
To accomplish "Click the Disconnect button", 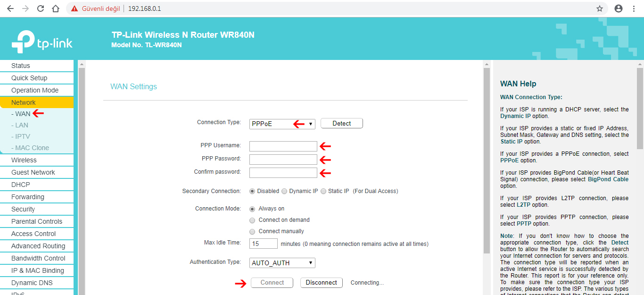I will [x=322, y=283].
